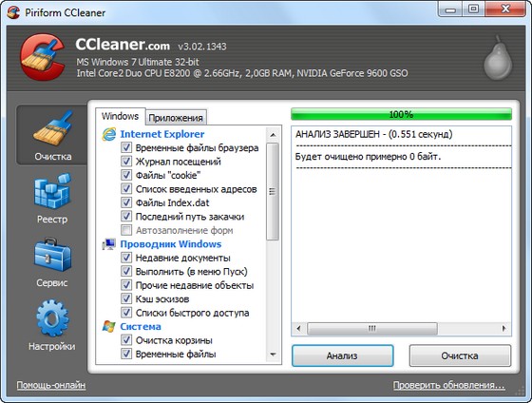
Task: Click the Проводник Windows computer icon
Action: click(109, 244)
